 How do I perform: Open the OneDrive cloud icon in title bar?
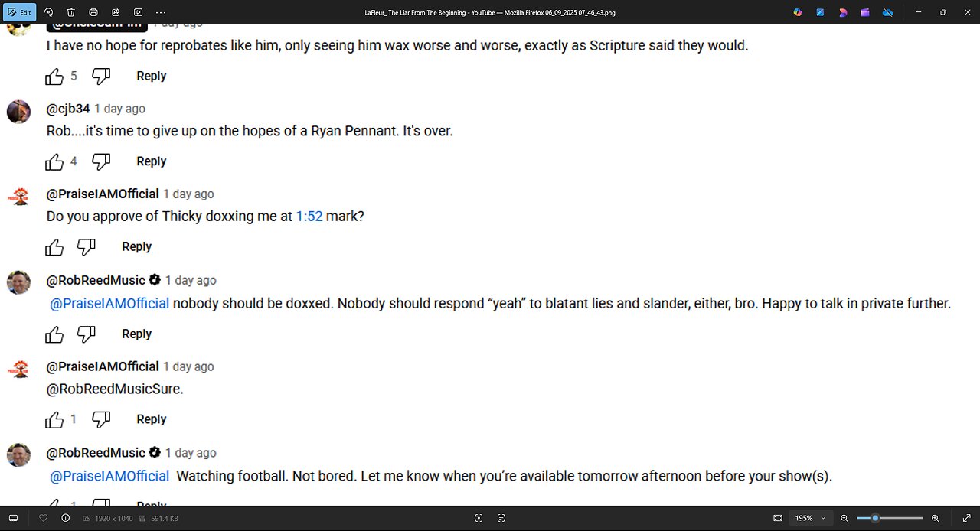tap(888, 12)
